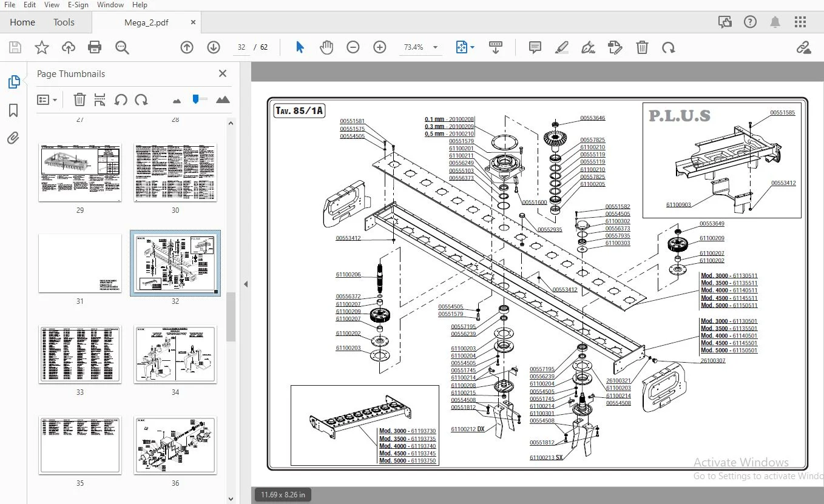The width and height of the screenshot is (824, 504).
Task: Add a comment sticky note
Action: 535,47
